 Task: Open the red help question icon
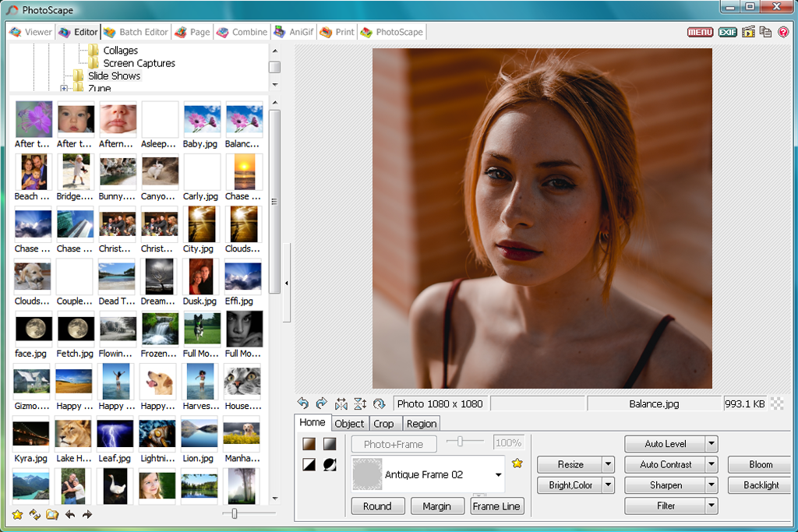pos(783,32)
